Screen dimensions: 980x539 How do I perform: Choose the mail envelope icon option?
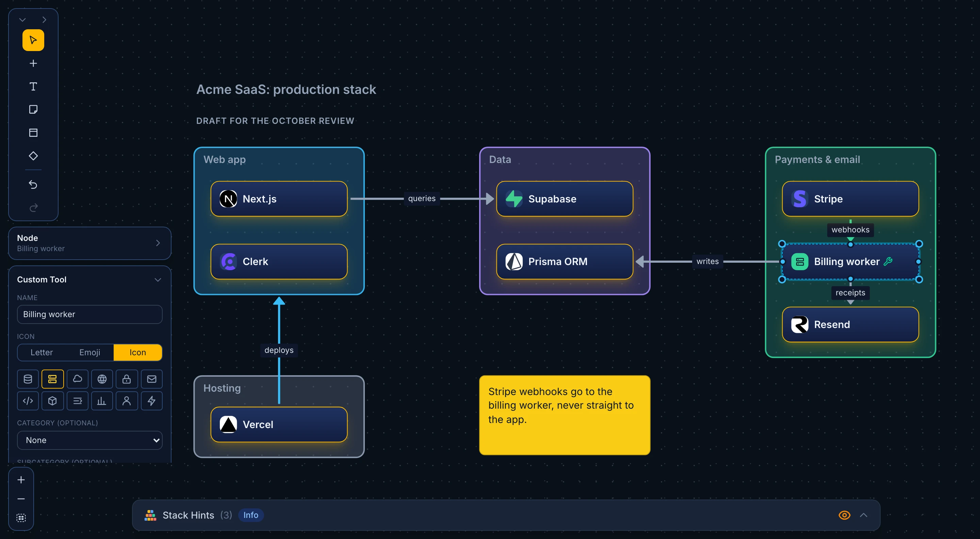[x=151, y=379]
